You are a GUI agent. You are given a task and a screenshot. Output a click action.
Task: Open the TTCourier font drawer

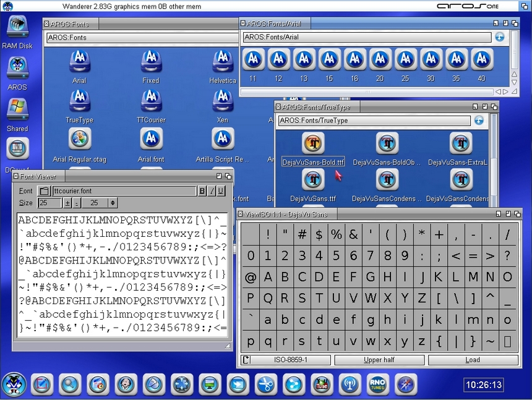click(151, 100)
